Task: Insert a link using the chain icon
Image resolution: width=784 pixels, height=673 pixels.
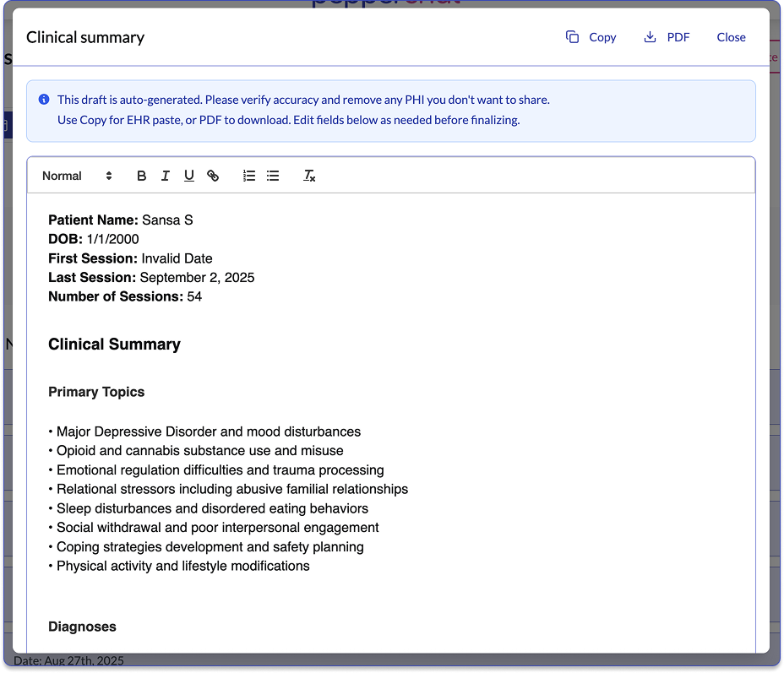Action: [213, 176]
